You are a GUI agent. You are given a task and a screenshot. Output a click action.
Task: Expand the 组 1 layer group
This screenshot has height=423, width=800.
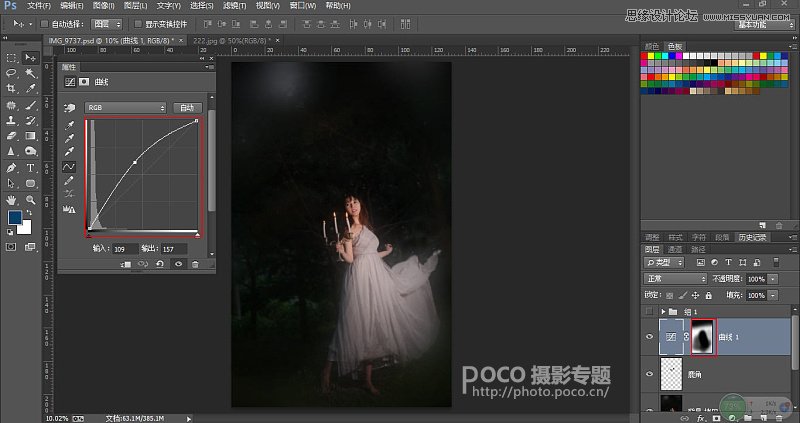click(663, 311)
